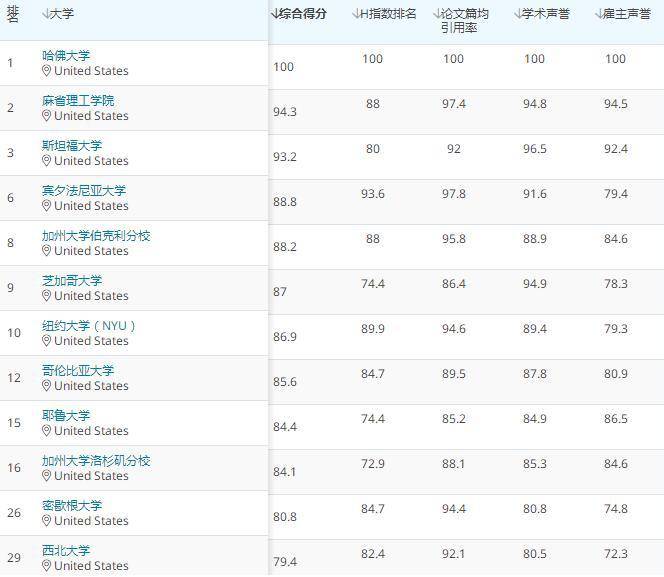Viewport: 664px width, 577px height.
Task: Click location pin icon under 宾夕法尼亚大学
Action: click(x=47, y=206)
